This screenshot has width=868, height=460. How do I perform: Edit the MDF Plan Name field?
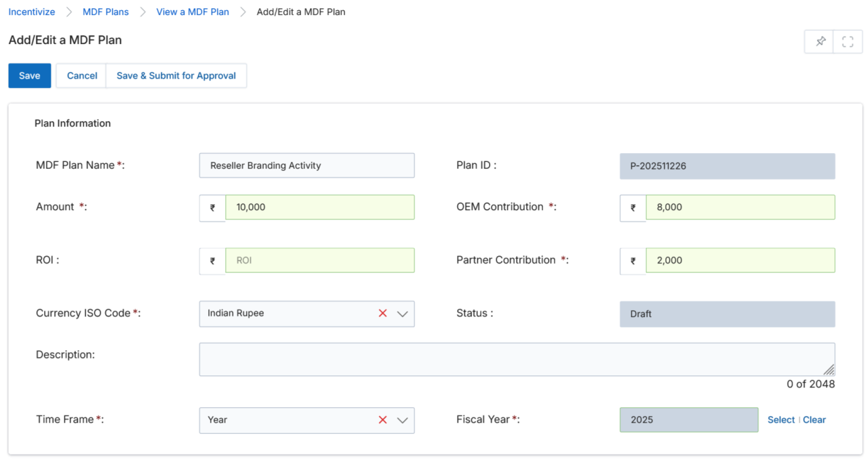pyautogui.click(x=307, y=165)
